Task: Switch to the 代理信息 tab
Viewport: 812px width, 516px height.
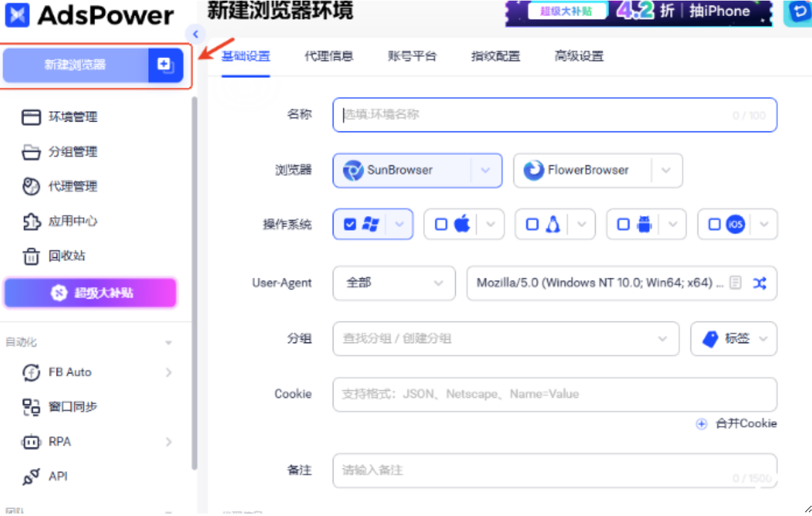Action: 329,56
